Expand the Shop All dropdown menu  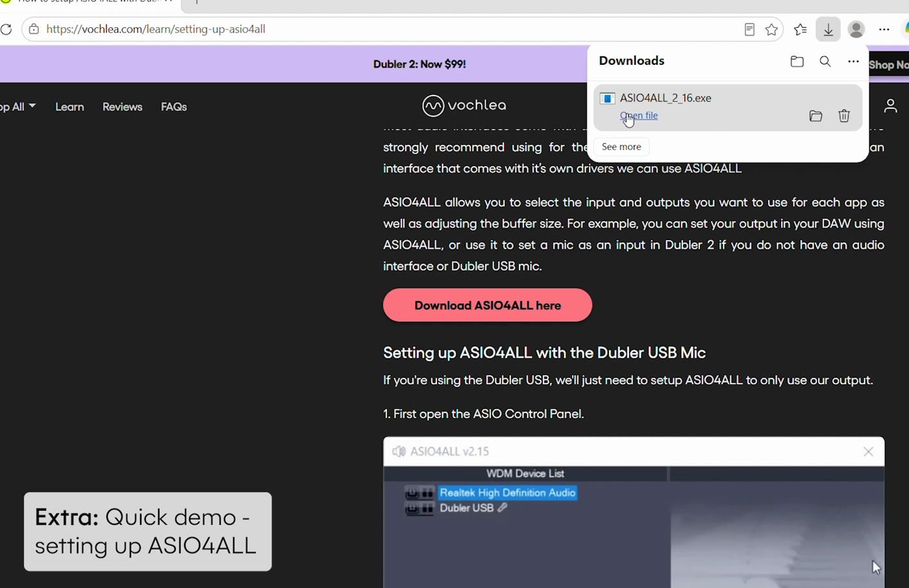click(18, 107)
